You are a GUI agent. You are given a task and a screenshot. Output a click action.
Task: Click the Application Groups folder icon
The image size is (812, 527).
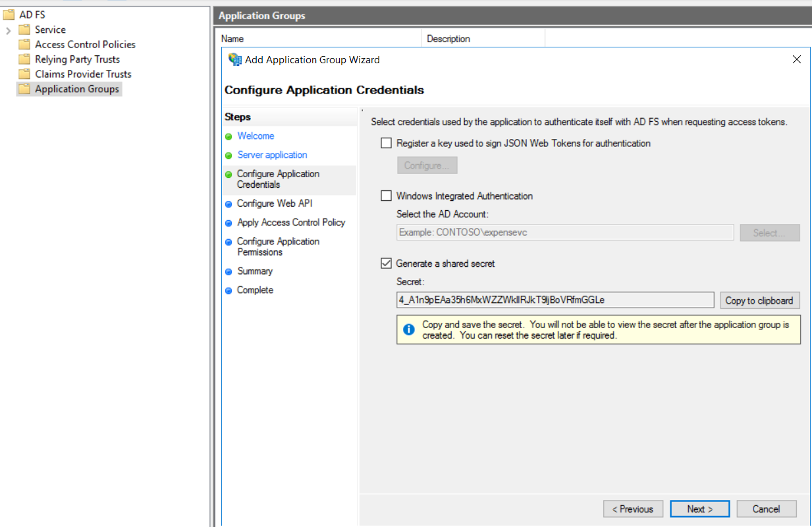click(x=24, y=89)
